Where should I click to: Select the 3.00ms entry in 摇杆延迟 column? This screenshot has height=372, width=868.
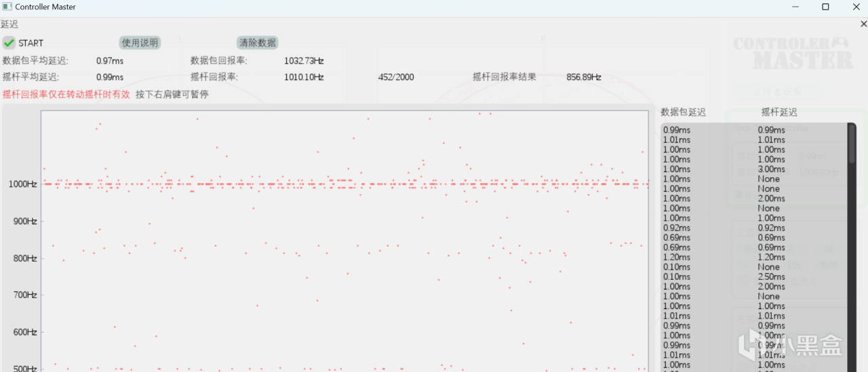771,169
